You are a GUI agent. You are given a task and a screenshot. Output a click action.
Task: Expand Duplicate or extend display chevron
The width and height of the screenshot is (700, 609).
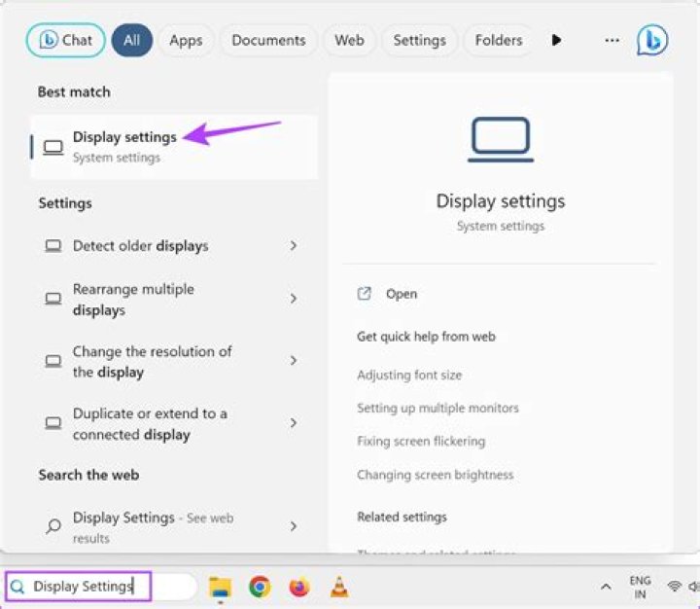(293, 423)
